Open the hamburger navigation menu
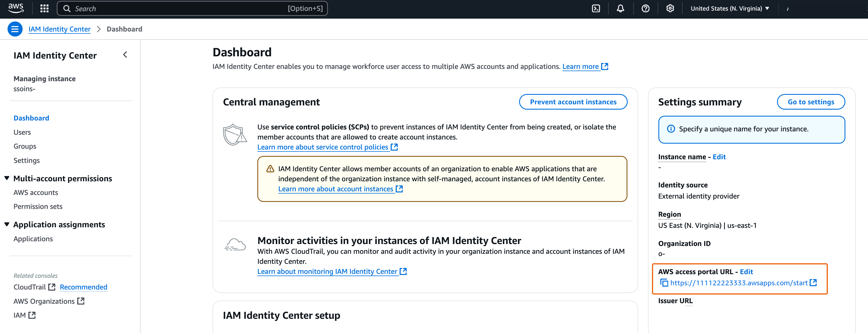Image resolution: width=868 pixels, height=333 pixels. (x=15, y=29)
